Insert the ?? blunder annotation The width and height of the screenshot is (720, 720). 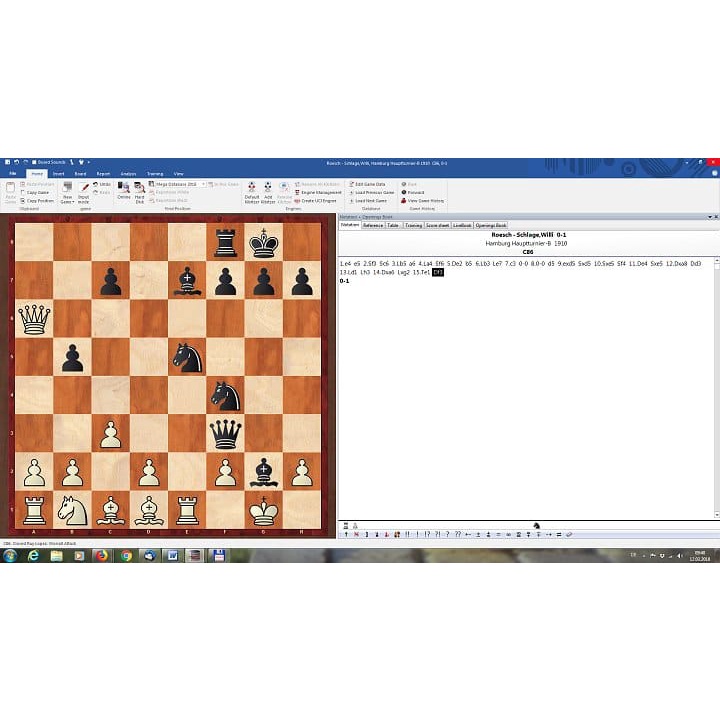(x=458, y=534)
